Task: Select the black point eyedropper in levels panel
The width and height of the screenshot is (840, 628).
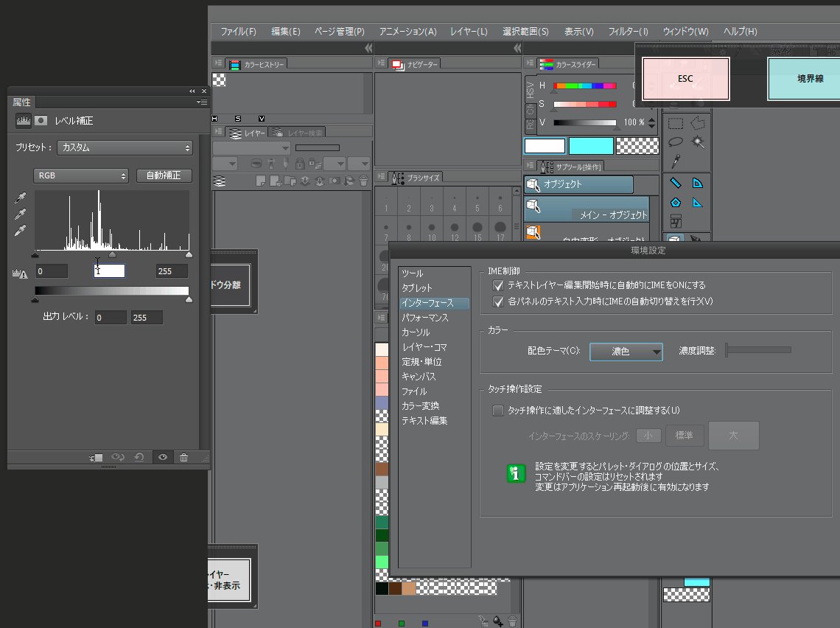Action: click(21, 198)
